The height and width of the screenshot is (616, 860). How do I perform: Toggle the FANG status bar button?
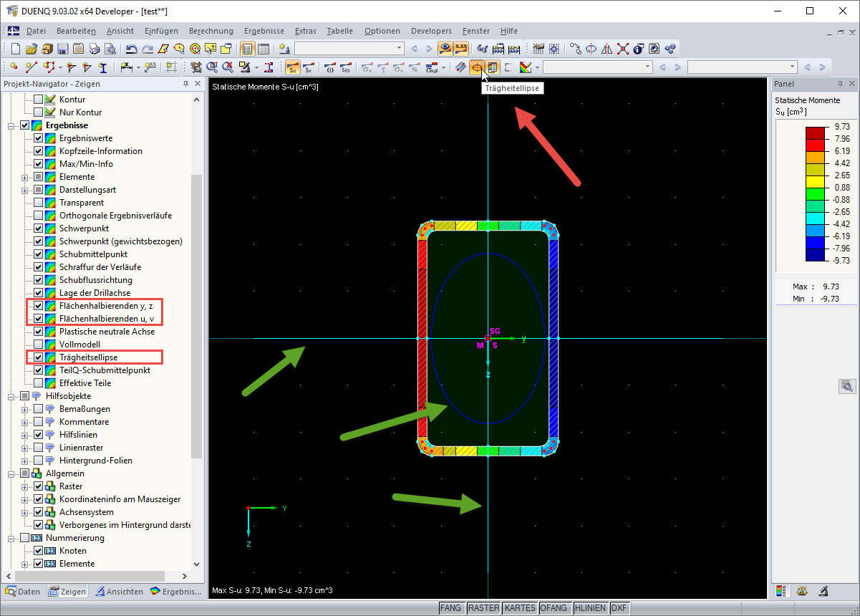click(x=451, y=608)
